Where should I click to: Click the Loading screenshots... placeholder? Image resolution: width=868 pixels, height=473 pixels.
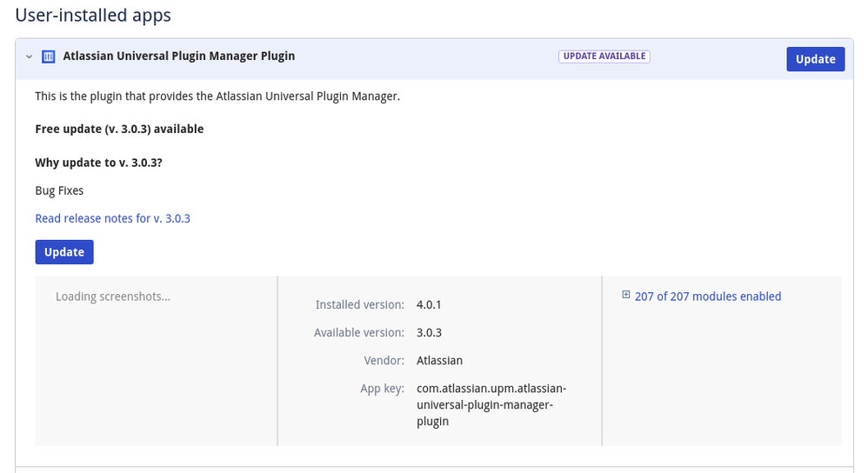(x=113, y=296)
